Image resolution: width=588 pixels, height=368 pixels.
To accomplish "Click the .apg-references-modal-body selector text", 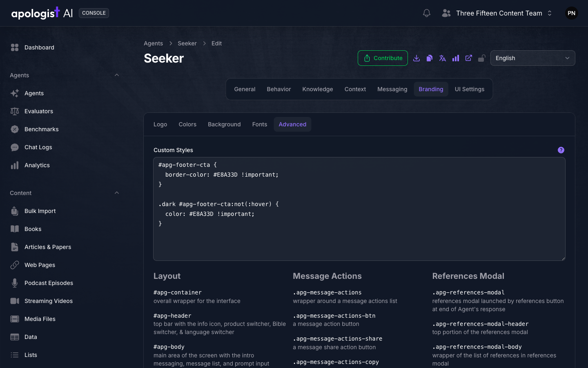I will [477, 347].
